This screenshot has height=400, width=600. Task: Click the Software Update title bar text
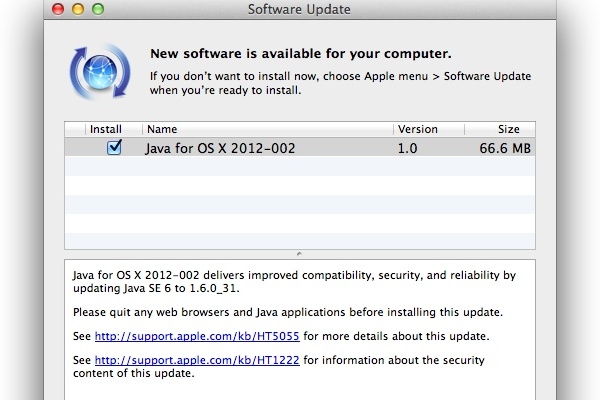click(x=299, y=9)
